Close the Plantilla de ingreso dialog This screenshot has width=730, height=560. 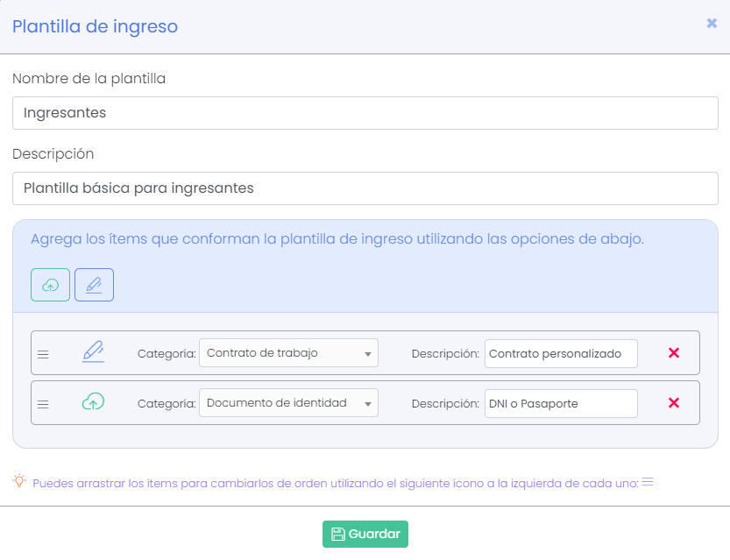[712, 24]
